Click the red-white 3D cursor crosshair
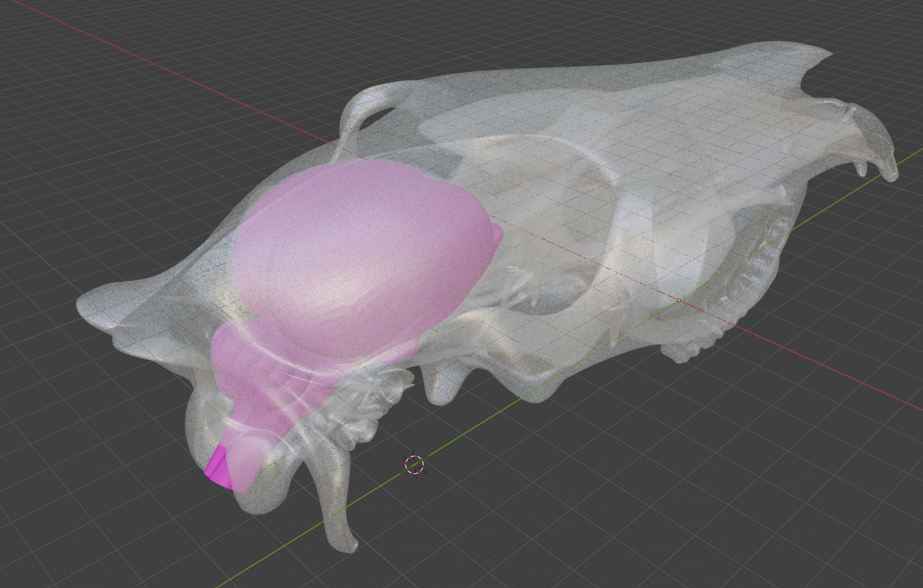Viewport: 923px width, 588px height. tap(415, 465)
